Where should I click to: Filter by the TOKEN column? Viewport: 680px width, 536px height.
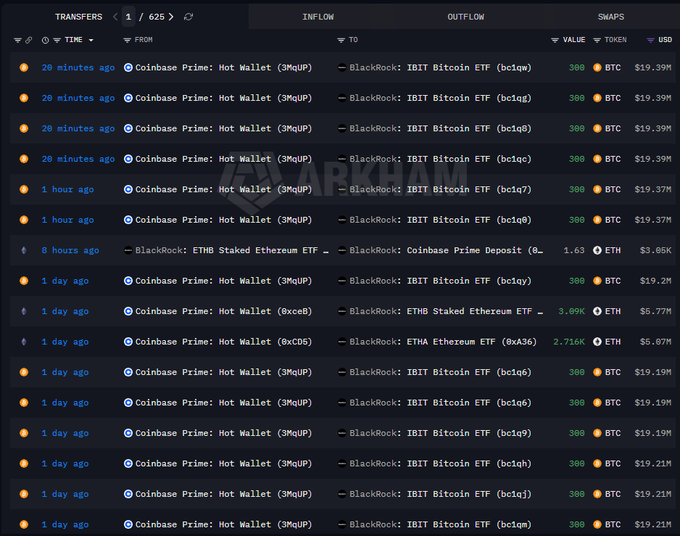(x=597, y=40)
